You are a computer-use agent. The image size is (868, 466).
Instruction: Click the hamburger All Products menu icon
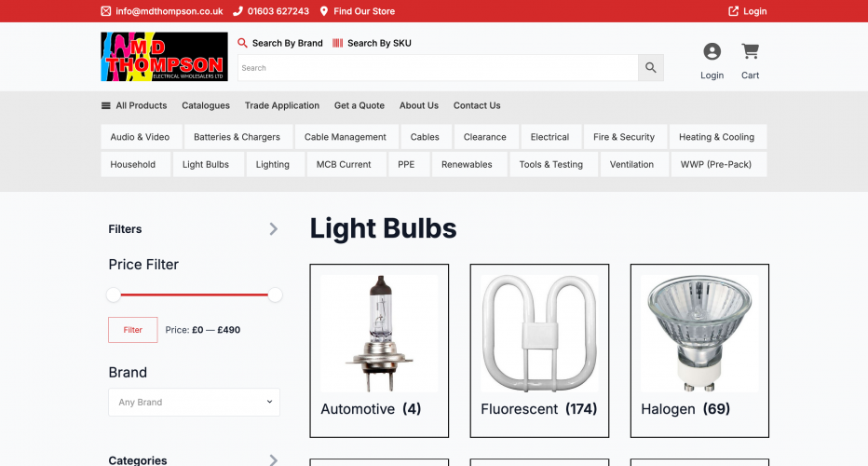pyautogui.click(x=106, y=106)
